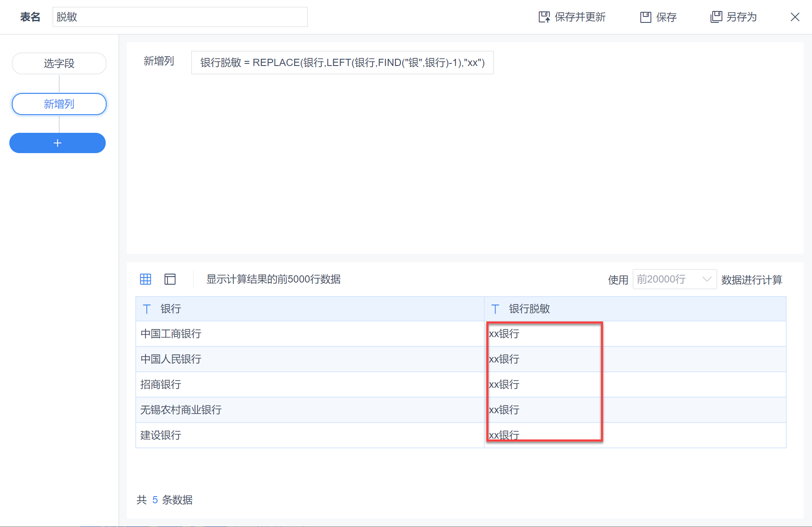Click the 银行脱敏 formula box
This screenshot has height=527, width=812.
(x=342, y=63)
